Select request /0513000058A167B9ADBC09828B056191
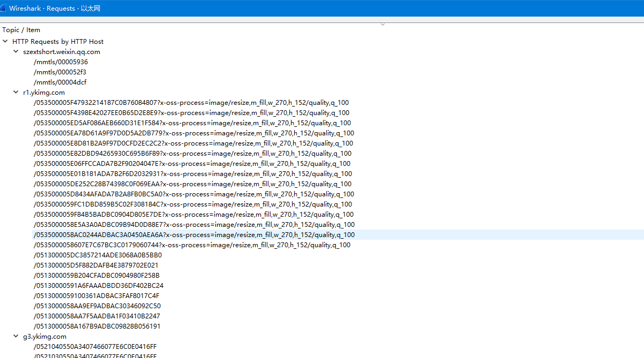The image size is (644, 358). coord(97,326)
